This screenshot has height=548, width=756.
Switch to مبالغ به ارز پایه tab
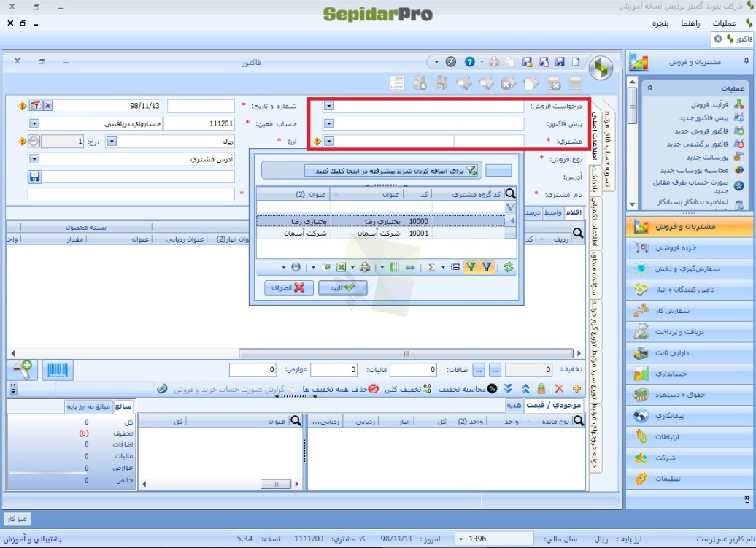89,406
